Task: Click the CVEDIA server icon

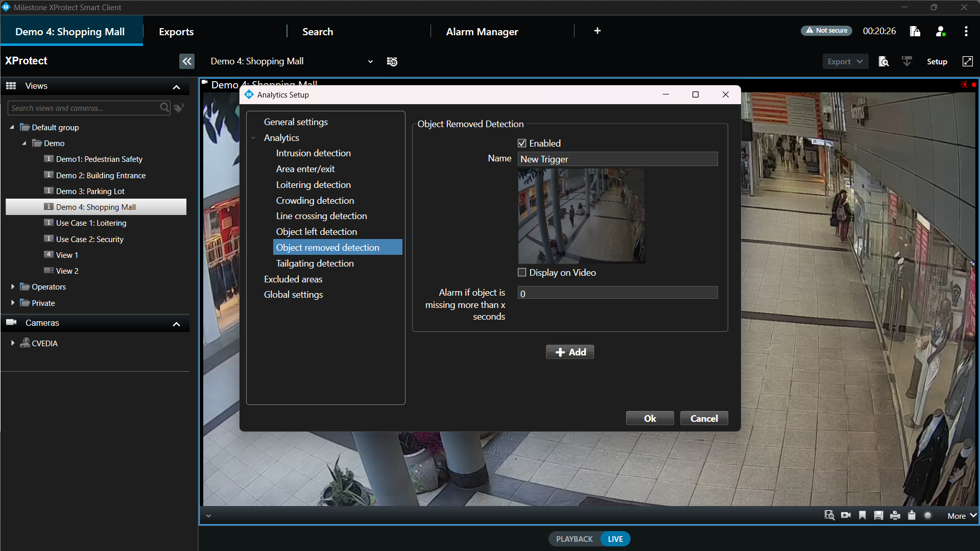Action: (x=25, y=343)
